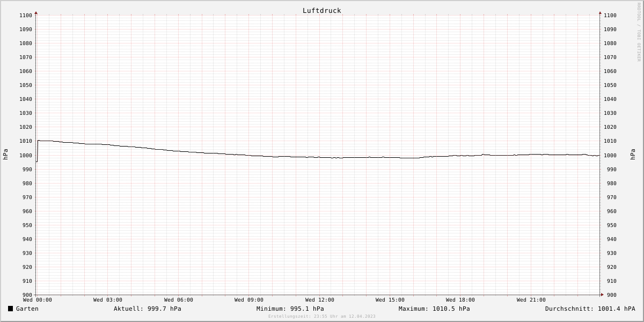Viewport: 644px width, 322px height.
Task: Click the hPa unit label on left axis
Action: [5, 155]
